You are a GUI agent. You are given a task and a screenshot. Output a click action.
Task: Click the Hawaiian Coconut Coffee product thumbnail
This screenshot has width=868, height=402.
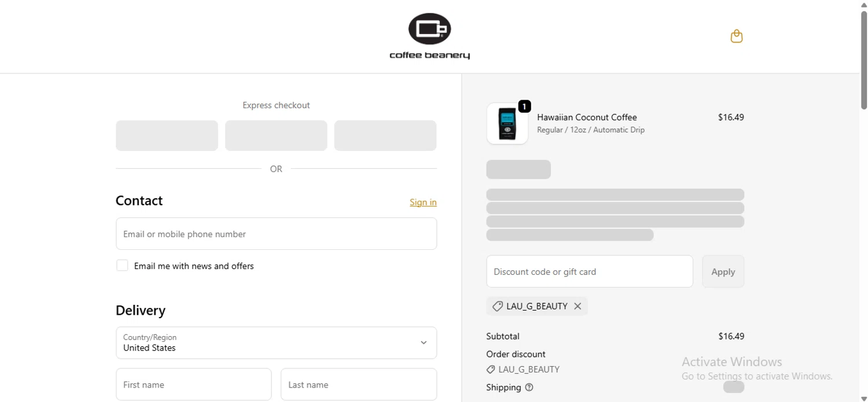(507, 123)
